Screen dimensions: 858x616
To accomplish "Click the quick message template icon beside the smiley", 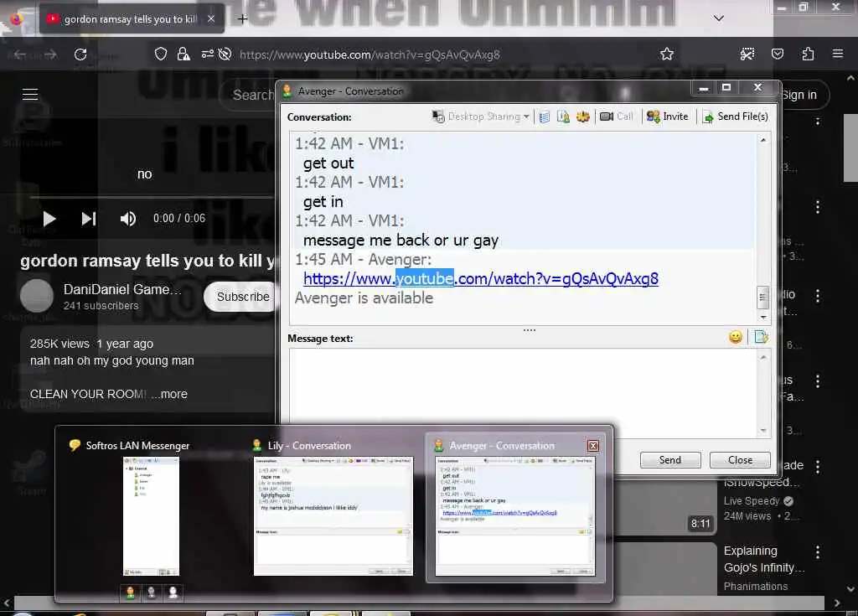I will (x=761, y=337).
